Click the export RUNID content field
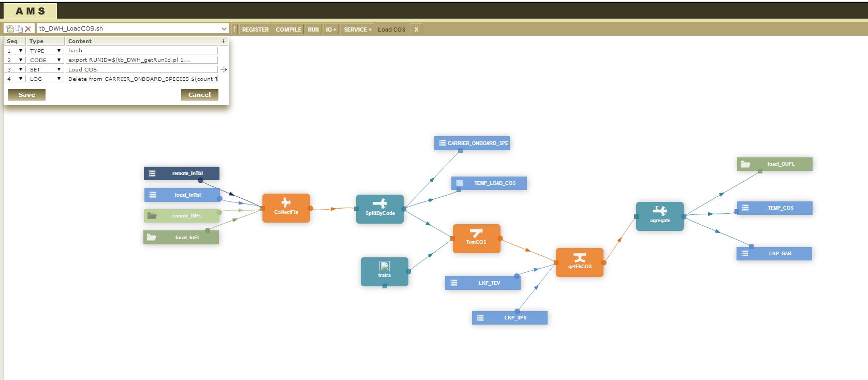The width and height of the screenshot is (868, 380). [x=142, y=60]
